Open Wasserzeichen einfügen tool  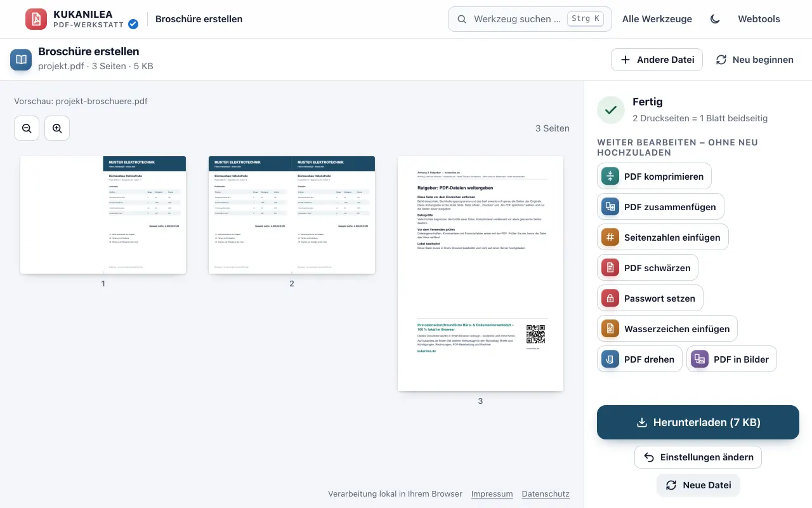[x=667, y=329]
